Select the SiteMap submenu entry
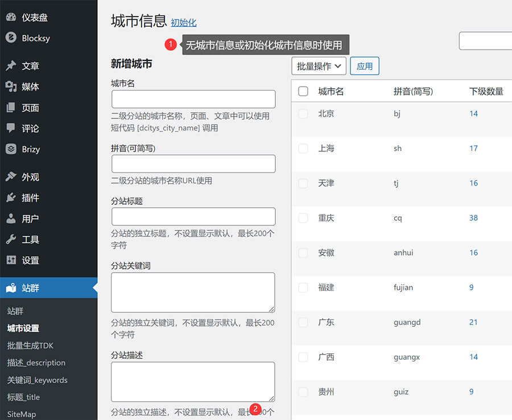The image size is (512, 420). (22, 414)
